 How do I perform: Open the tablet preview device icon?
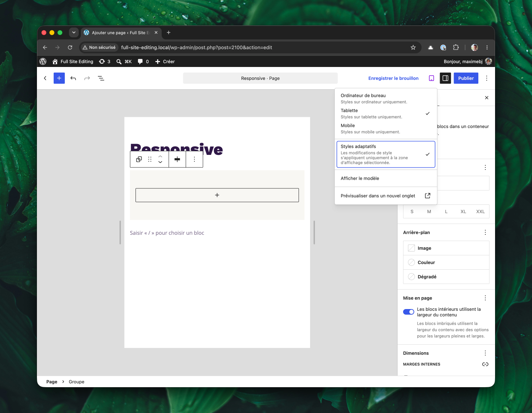click(x=431, y=78)
